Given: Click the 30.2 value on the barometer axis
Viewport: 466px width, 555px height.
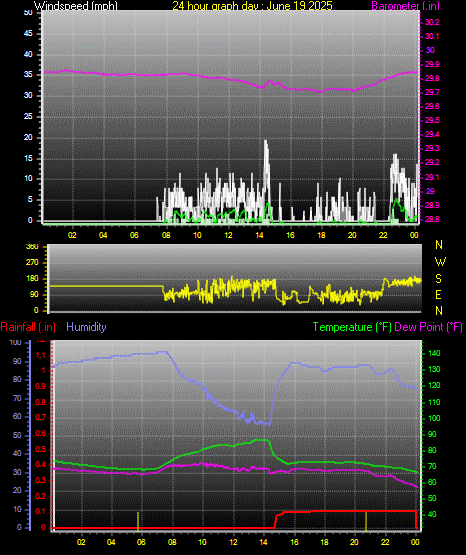Looking at the screenshot, I should (432, 22).
